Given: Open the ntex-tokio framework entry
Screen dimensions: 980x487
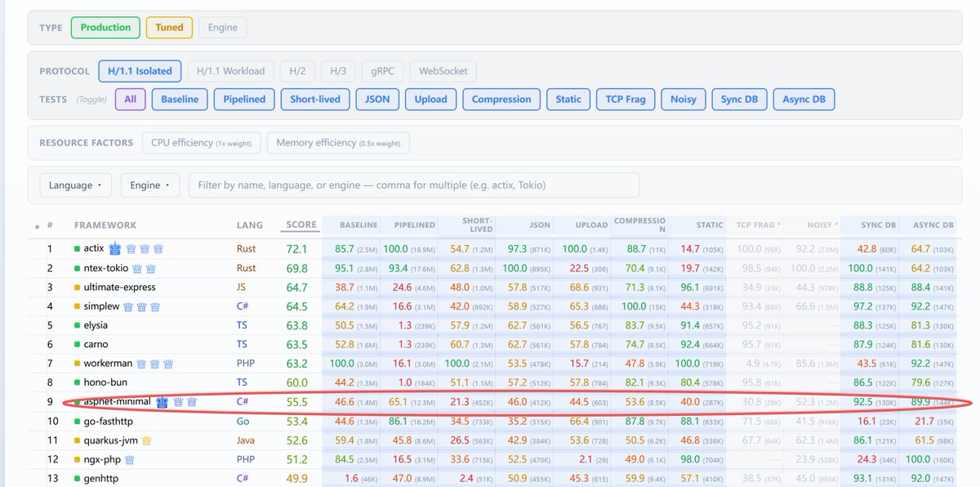Looking at the screenshot, I should (106, 268).
